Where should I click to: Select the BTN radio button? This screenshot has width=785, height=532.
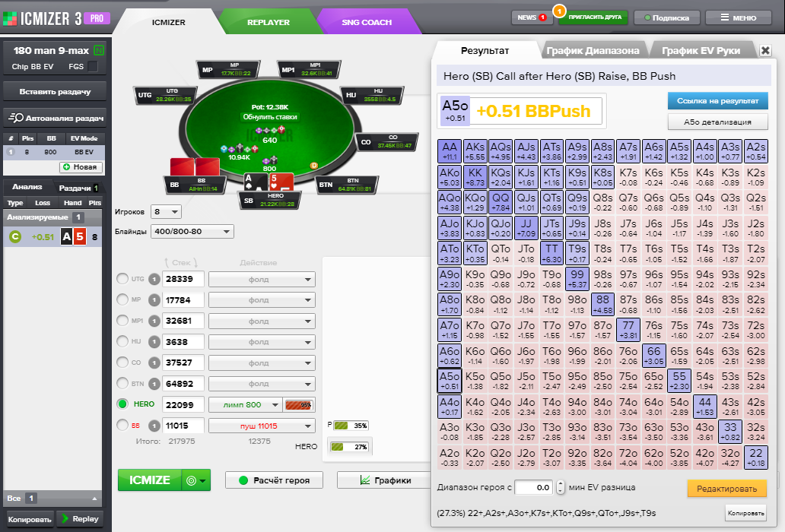pyautogui.click(x=122, y=384)
